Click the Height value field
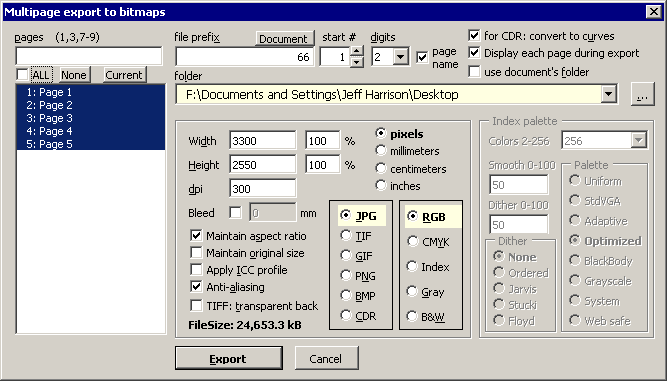The width and height of the screenshot is (667, 381). point(262,165)
